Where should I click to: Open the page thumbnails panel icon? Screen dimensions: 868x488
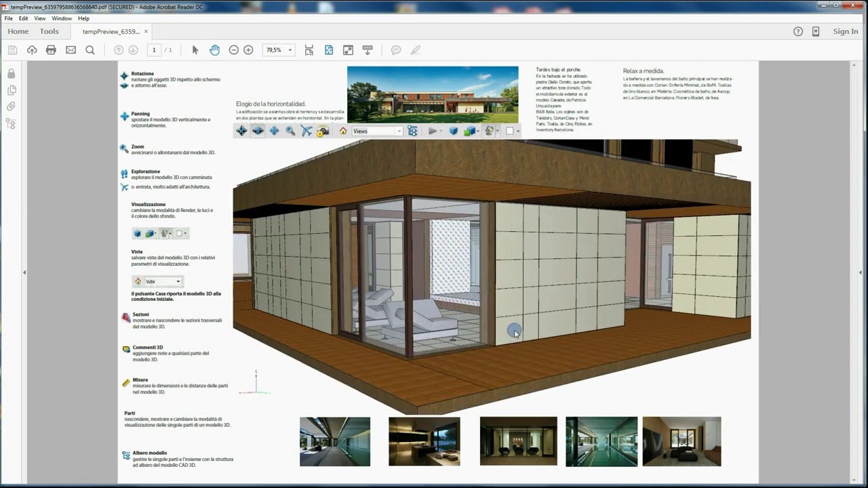[11, 90]
